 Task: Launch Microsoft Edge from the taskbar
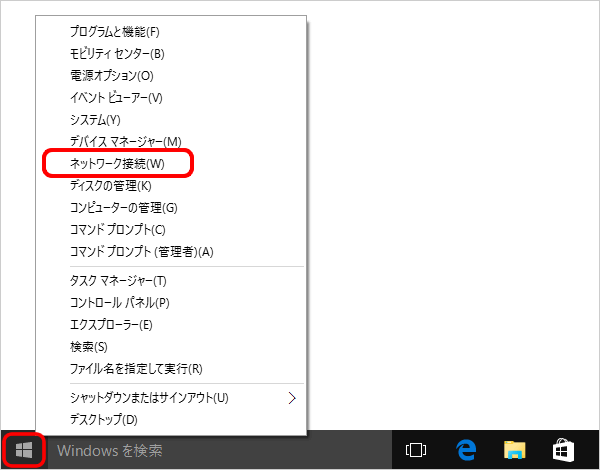coord(465,451)
